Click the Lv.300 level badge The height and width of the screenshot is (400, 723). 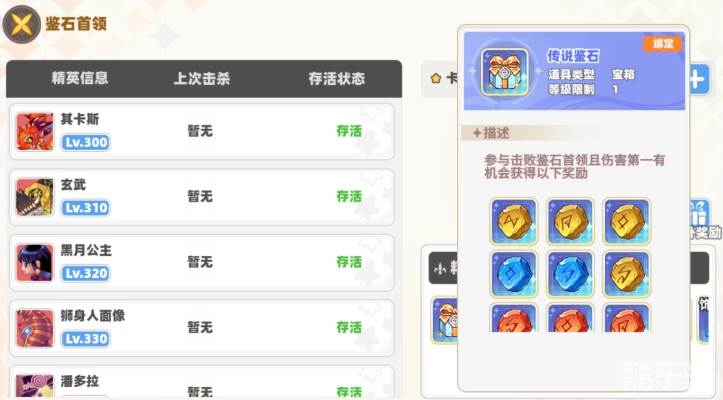86,142
